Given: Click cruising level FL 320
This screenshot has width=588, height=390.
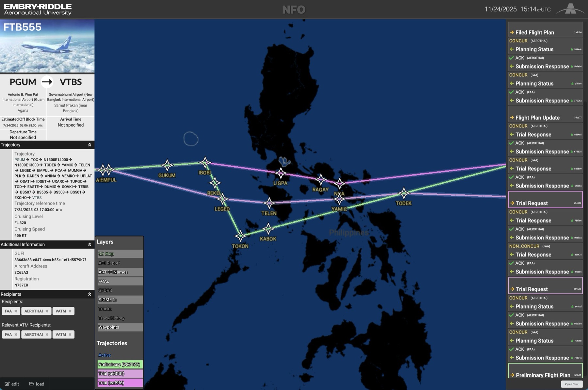Looking at the screenshot, I should 20,223.
